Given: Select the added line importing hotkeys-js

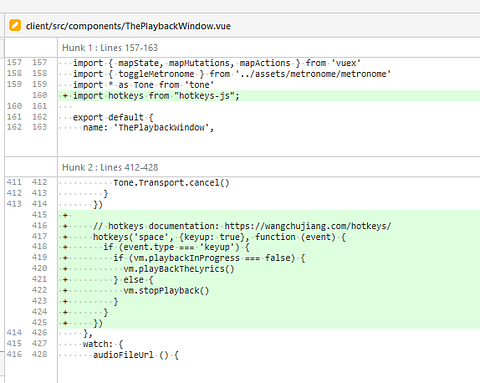Looking at the screenshot, I should 269,96.
